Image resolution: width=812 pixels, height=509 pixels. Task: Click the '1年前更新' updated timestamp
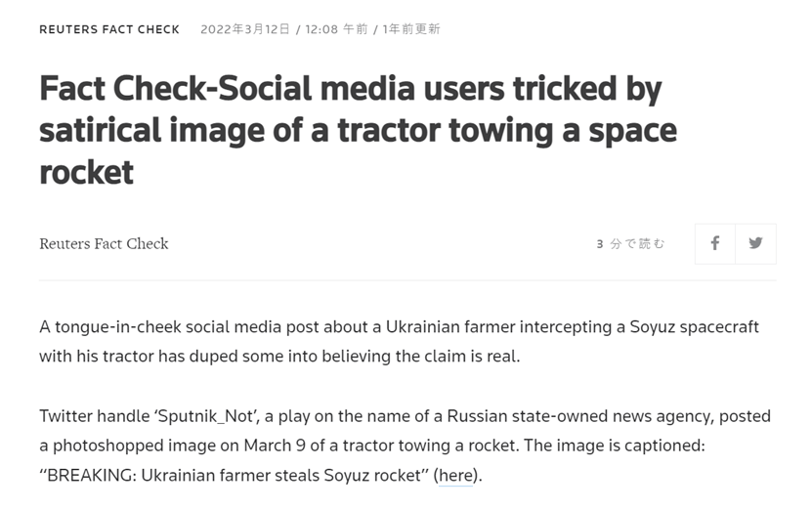411,29
